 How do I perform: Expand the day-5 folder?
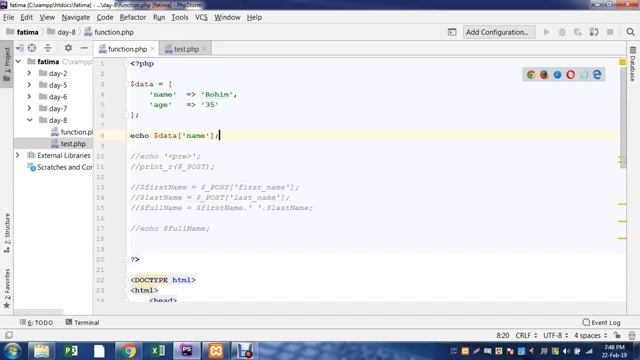click(29, 85)
